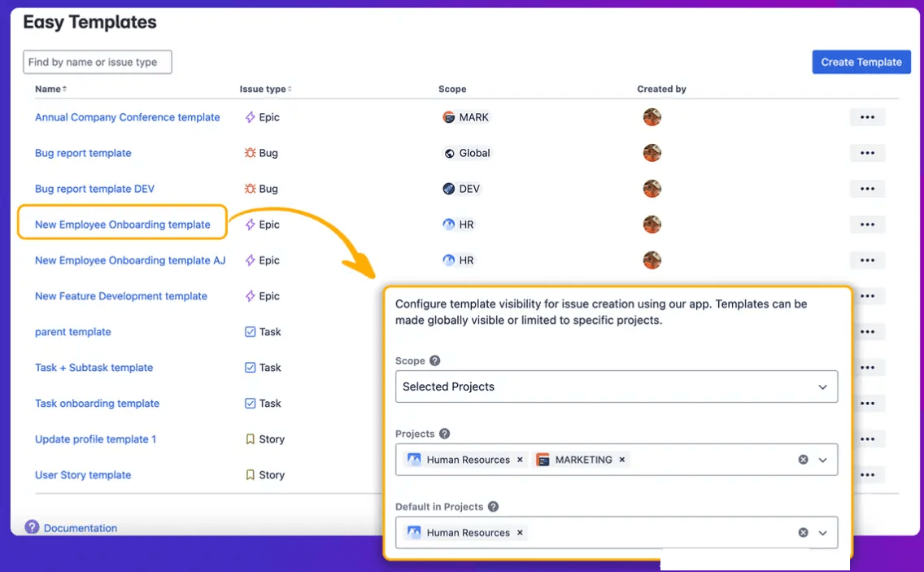The image size is (924, 572).
Task: Click Story icon in Update profile template row
Action: (250, 439)
